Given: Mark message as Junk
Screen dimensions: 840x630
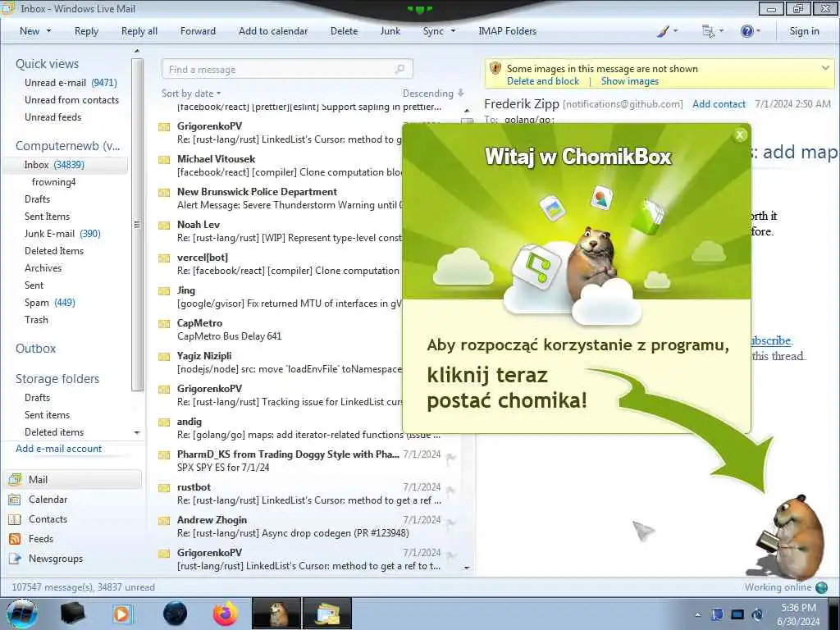Looking at the screenshot, I should (x=390, y=31).
